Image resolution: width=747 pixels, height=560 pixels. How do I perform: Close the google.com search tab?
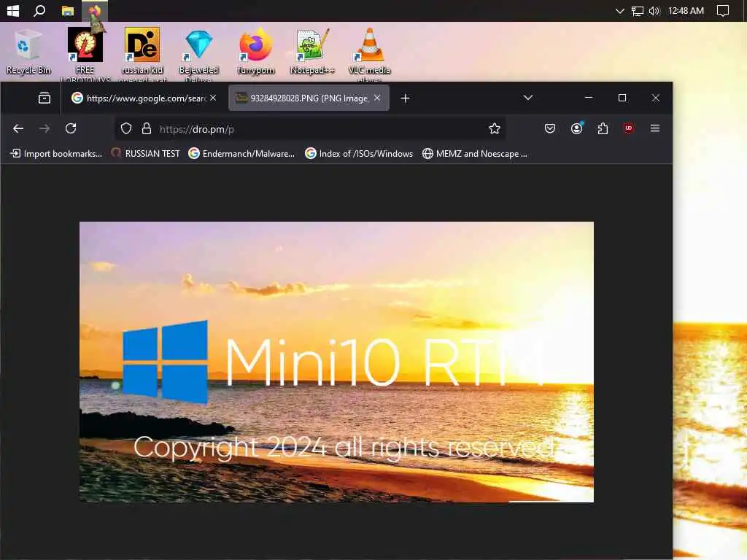pyautogui.click(x=213, y=98)
